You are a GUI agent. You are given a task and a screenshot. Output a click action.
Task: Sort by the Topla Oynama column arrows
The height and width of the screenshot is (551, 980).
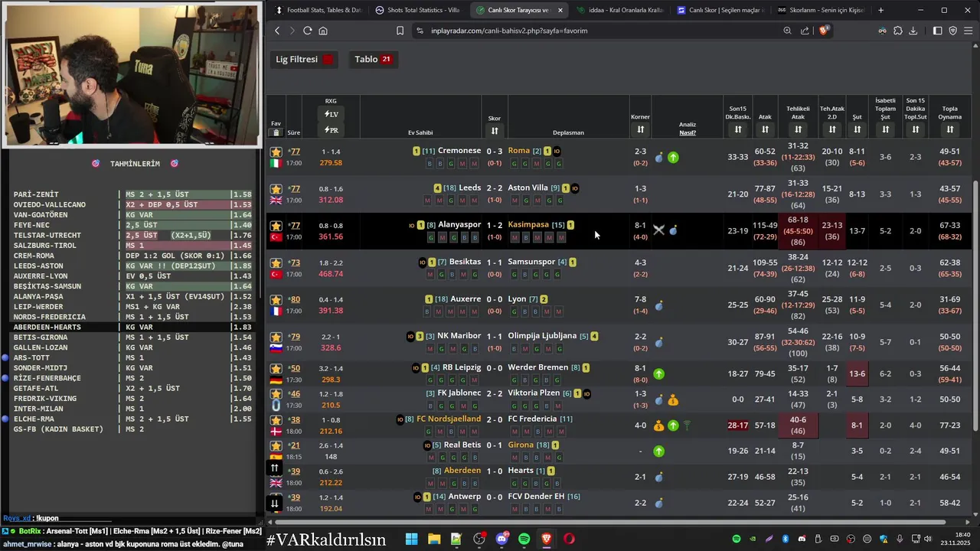pos(950,130)
